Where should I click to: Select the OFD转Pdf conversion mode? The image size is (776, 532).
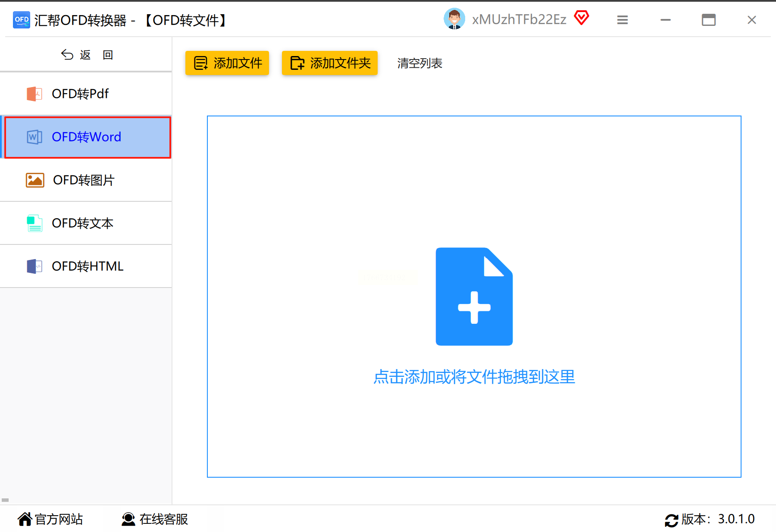coord(86,94)
